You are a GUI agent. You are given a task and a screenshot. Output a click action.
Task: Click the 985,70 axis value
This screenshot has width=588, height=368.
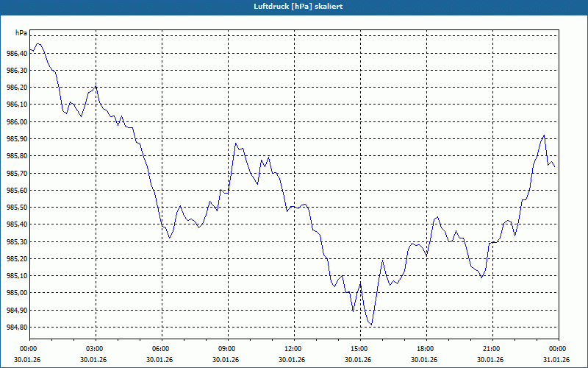[x=17, y=174]
